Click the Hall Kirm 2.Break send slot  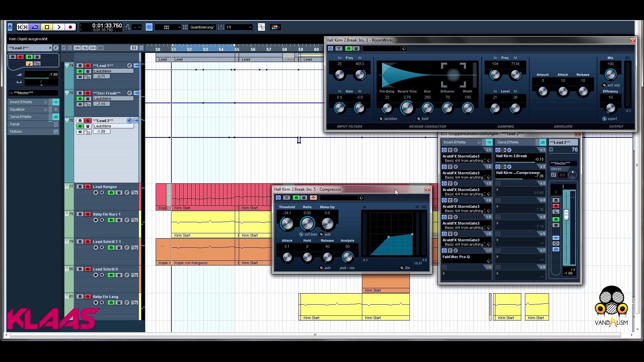[x=520, y=158]
